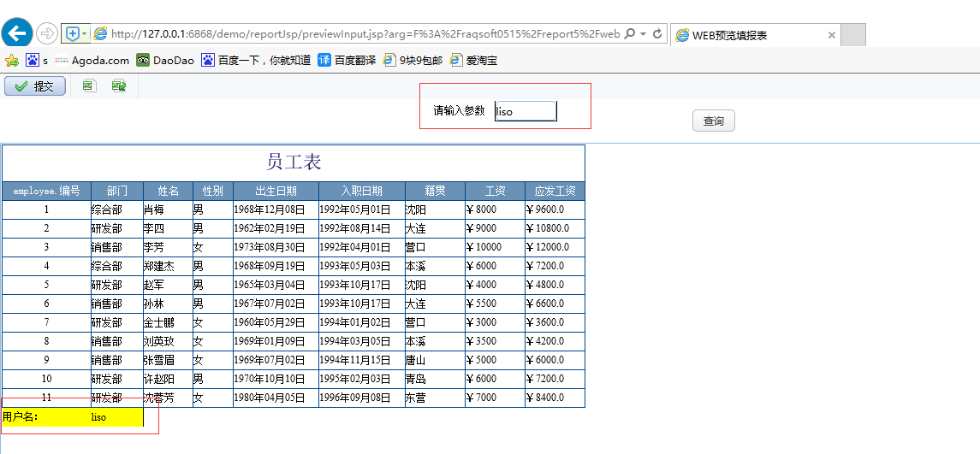980x454 pixels.
Task: Open the Agoda.com bookmark
Action: click(92, 61)
